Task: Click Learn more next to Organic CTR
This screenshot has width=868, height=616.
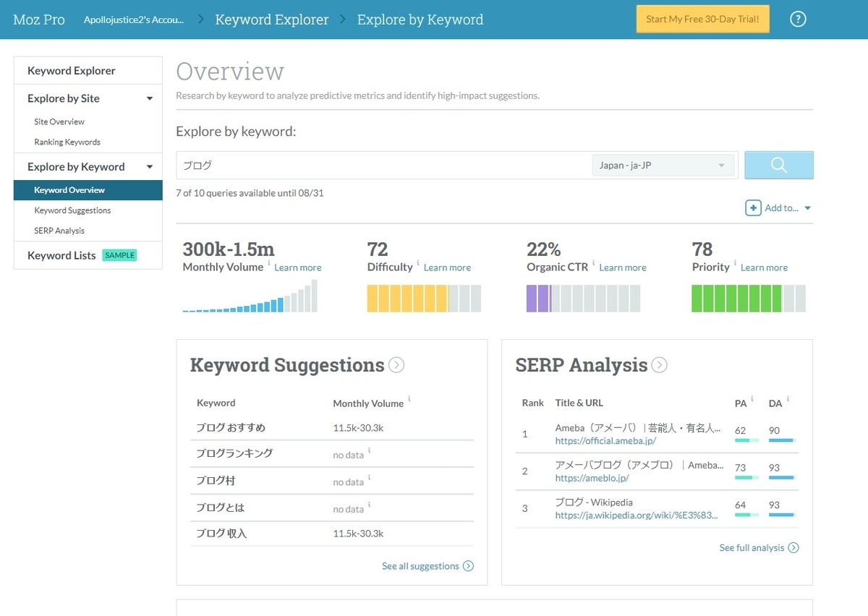Action: click(623, 268)
